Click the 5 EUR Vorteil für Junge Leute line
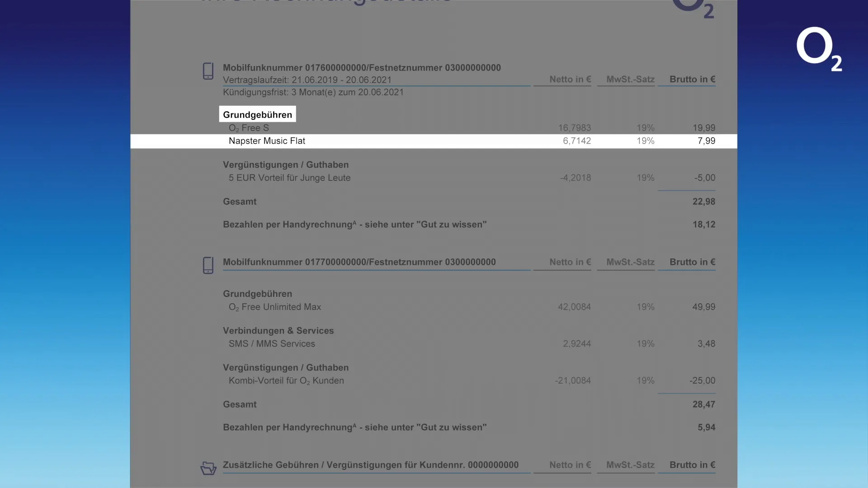Screen dimensions: 868x488 pyautogui.click(x=289, y=178)
